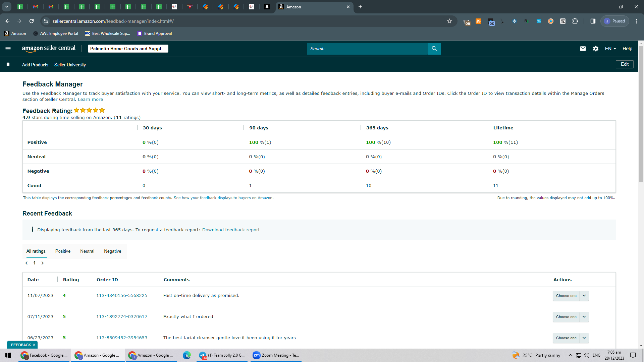The width and height of the screenshot is (644, 362).
Task: Click page number 1 in pagination
Action: 34,263
